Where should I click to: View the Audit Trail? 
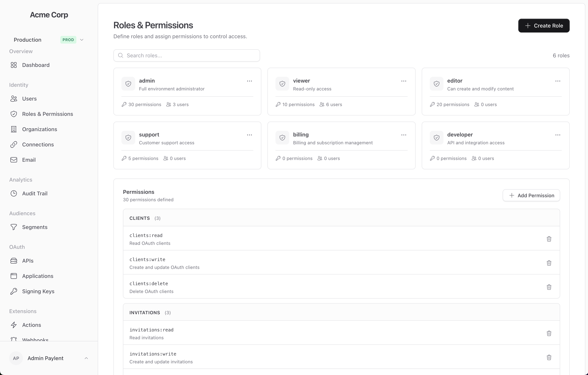coord(35,193)
